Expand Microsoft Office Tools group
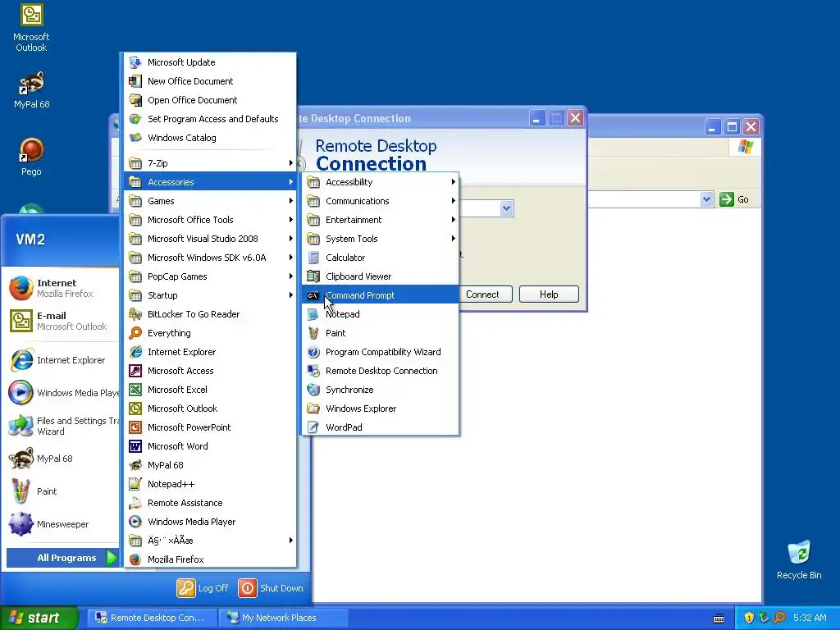 coord(210,220)
